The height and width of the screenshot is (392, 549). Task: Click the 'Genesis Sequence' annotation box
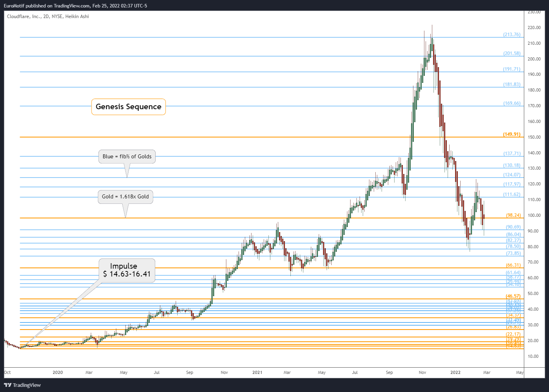(129, 107)
